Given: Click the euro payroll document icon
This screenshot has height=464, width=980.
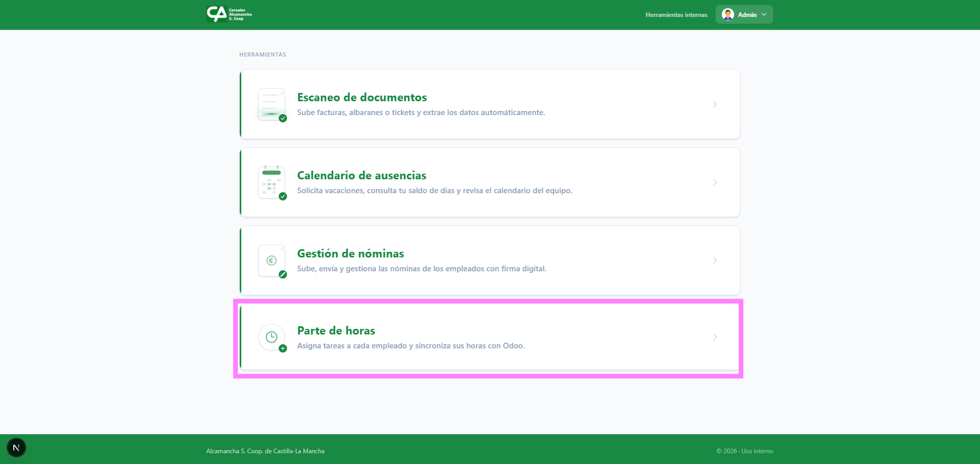Looking at the screenshot, I should click(272, 261).
